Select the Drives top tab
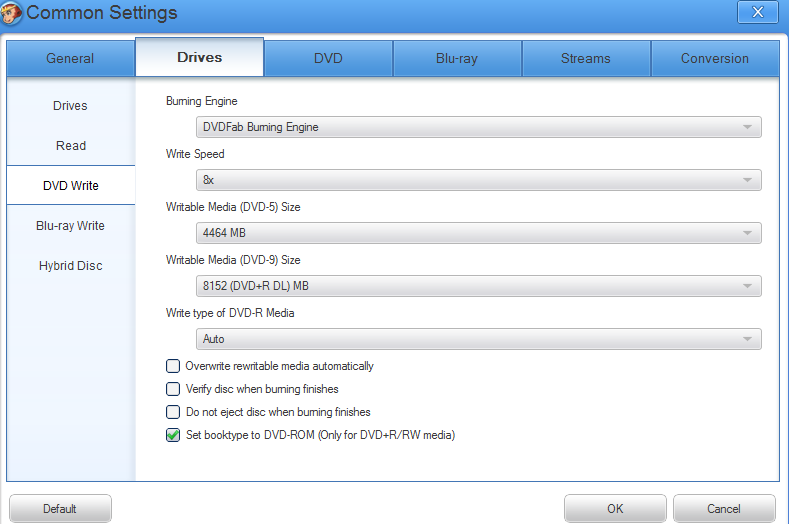 click(199, 57)
